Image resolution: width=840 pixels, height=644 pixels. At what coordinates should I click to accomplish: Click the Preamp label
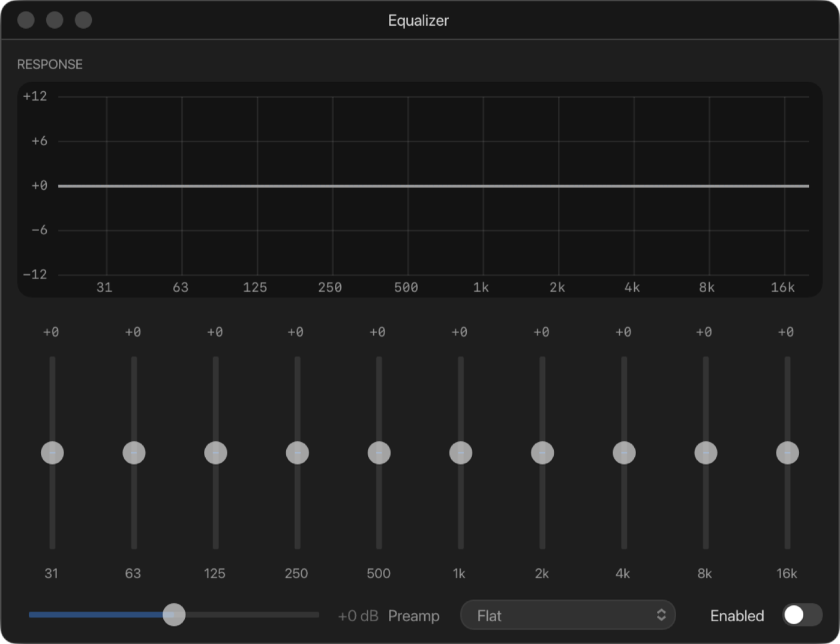[413, 616]
